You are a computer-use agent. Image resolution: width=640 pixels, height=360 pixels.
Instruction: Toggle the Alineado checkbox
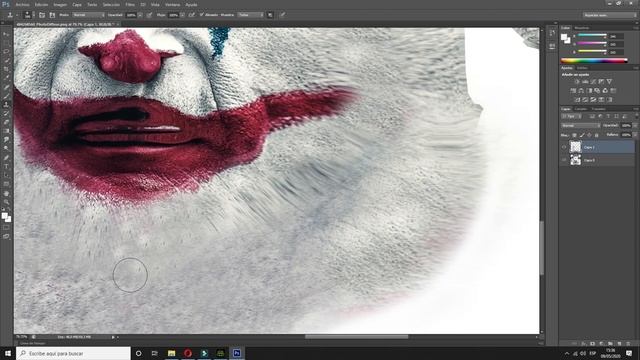201,15
